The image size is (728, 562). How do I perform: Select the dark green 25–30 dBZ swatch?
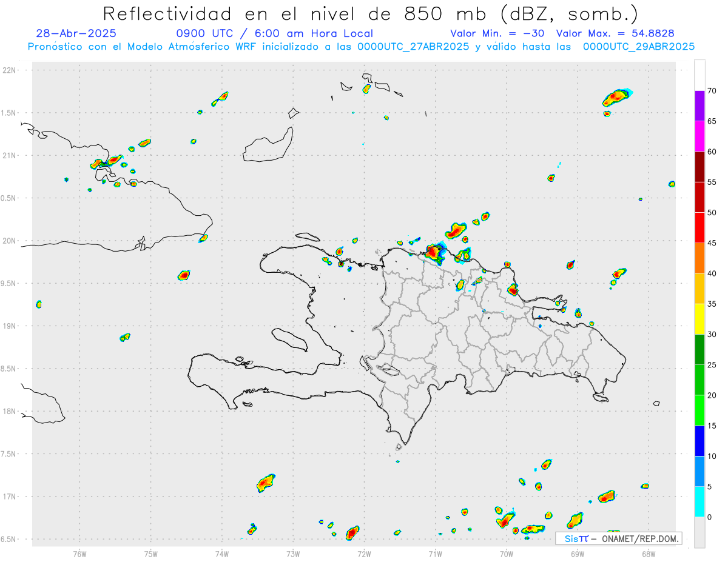700,350
